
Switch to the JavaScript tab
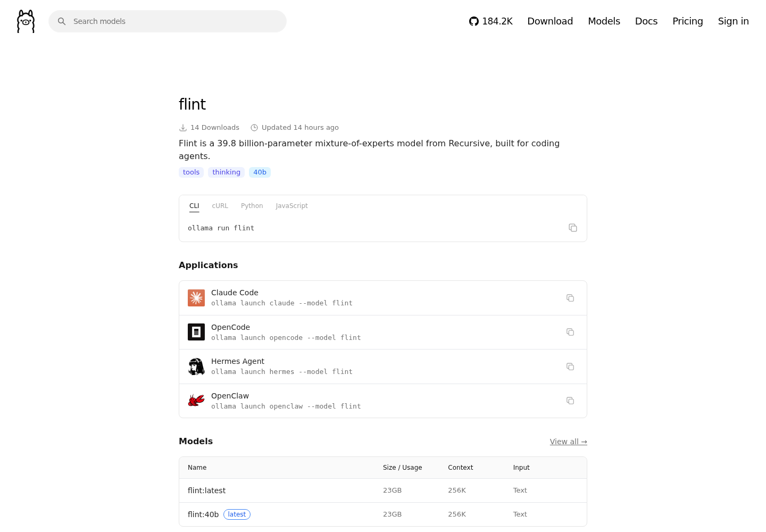(x=292, y=206)
